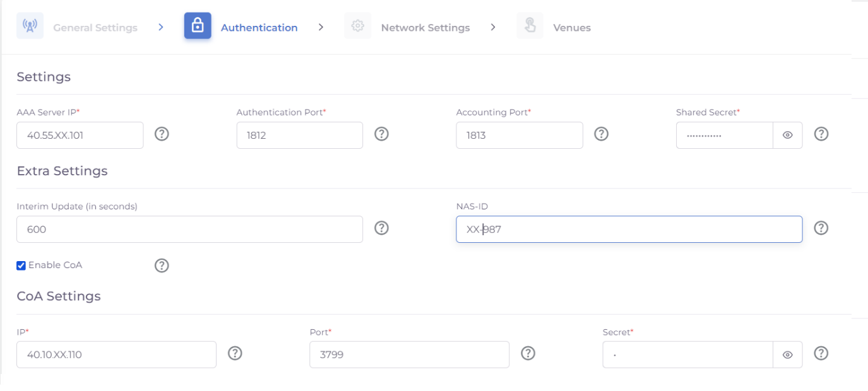Click the AAA Server IP input field
Screen dimensions: 868x391
[80, 135]
